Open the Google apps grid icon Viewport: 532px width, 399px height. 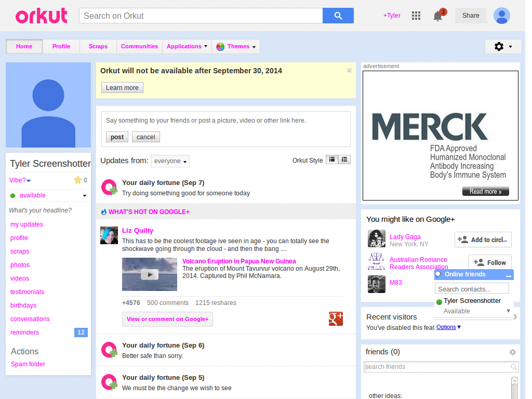[x=416, y=16]
